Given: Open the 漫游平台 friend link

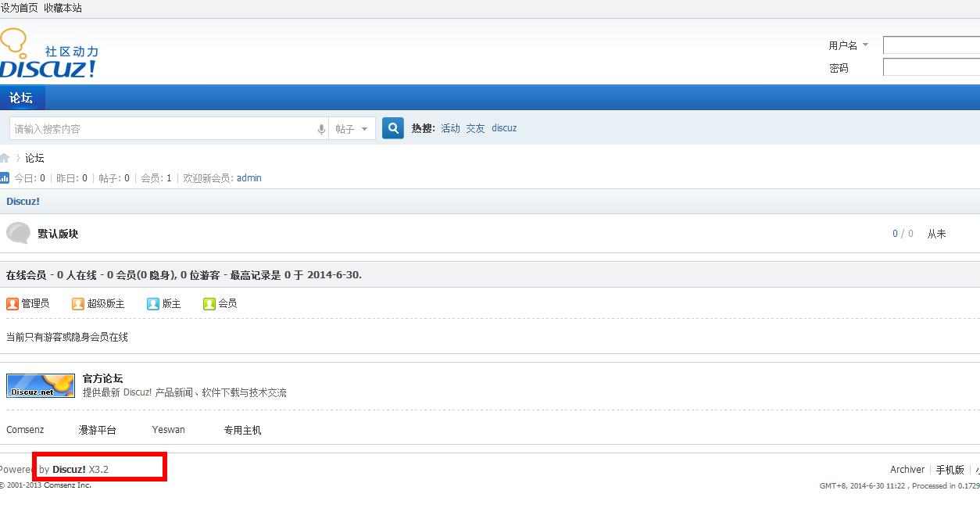Looking at the screenshot, I should (98, 430).
